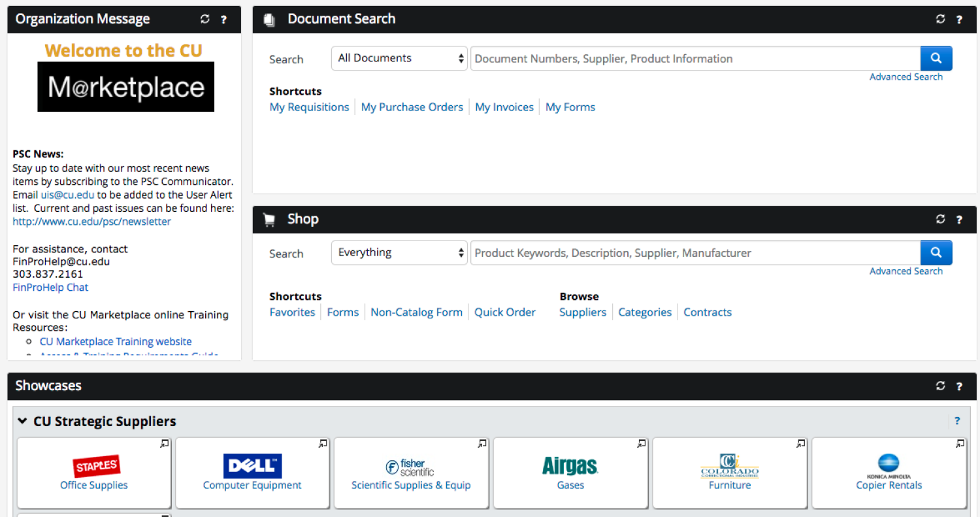980x517 pixels.
Task: Click the Computer Equipment link
Action: click(x=252, y=485)
